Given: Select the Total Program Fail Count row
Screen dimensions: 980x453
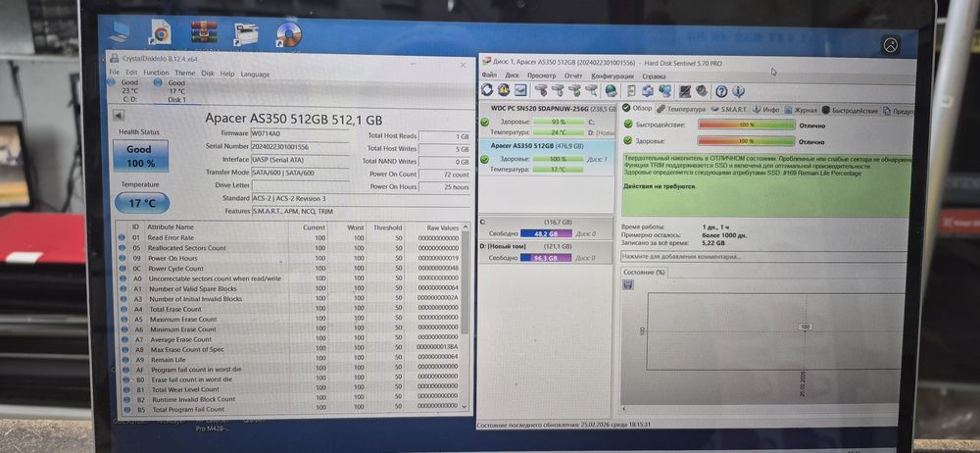Looking at the screenshot, I should (290, 409).
